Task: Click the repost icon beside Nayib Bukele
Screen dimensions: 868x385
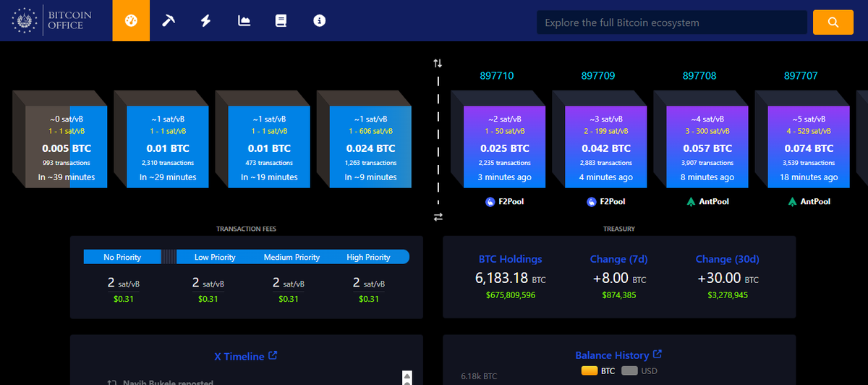Action: (x=111, y=382)
